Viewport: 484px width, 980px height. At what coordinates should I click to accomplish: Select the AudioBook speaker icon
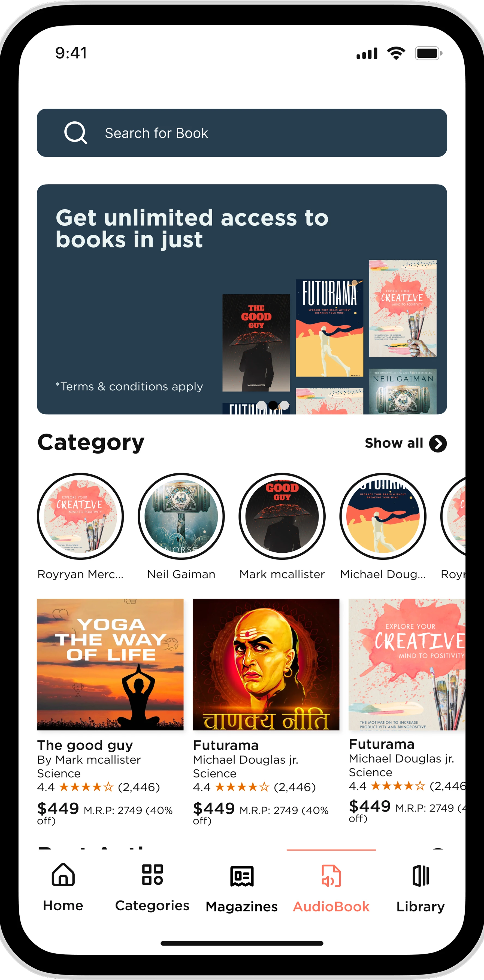(331, 876)
